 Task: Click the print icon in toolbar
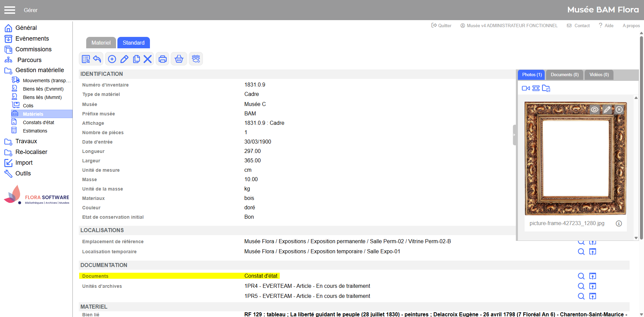click(x=163, y=59)
